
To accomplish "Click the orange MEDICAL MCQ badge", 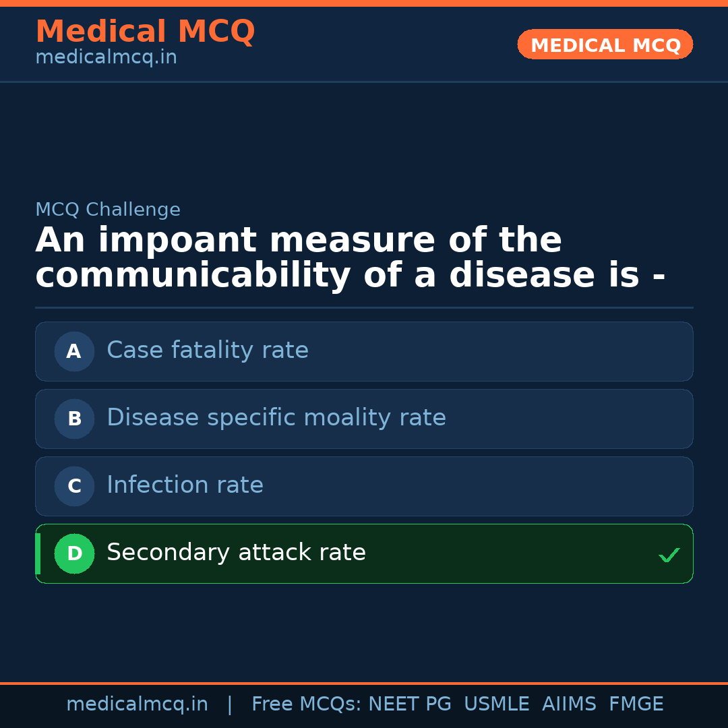I will [605, 44].
